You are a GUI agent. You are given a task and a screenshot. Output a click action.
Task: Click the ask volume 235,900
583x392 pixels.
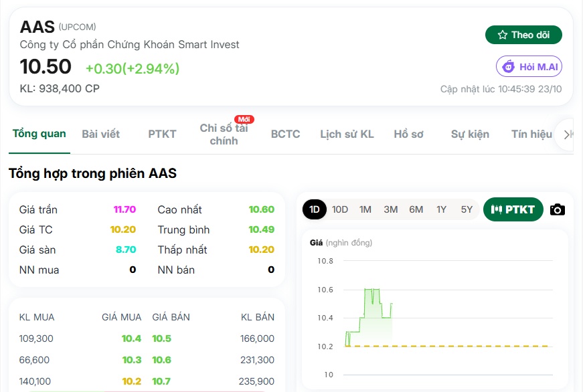click(x=256, y=381)
